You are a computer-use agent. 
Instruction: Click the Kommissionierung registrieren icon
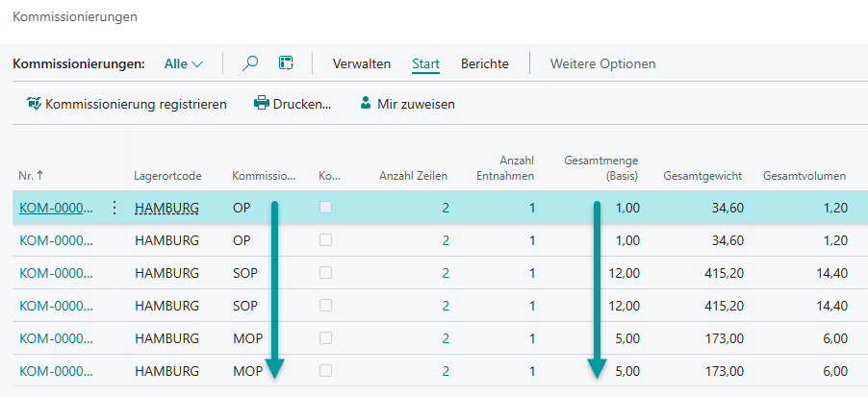tap(35, 104)
